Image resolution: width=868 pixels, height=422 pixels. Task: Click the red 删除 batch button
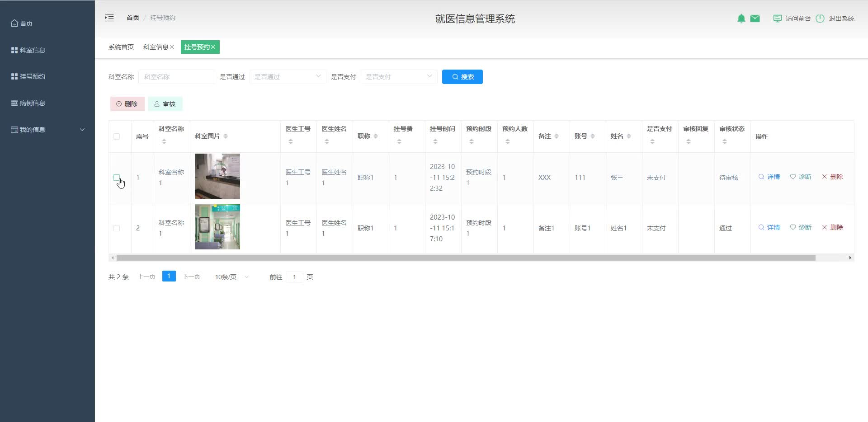coord(127,104)
